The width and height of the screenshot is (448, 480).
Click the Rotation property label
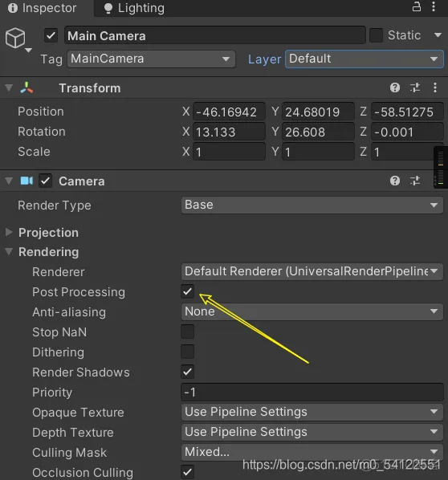click(42, 132)
